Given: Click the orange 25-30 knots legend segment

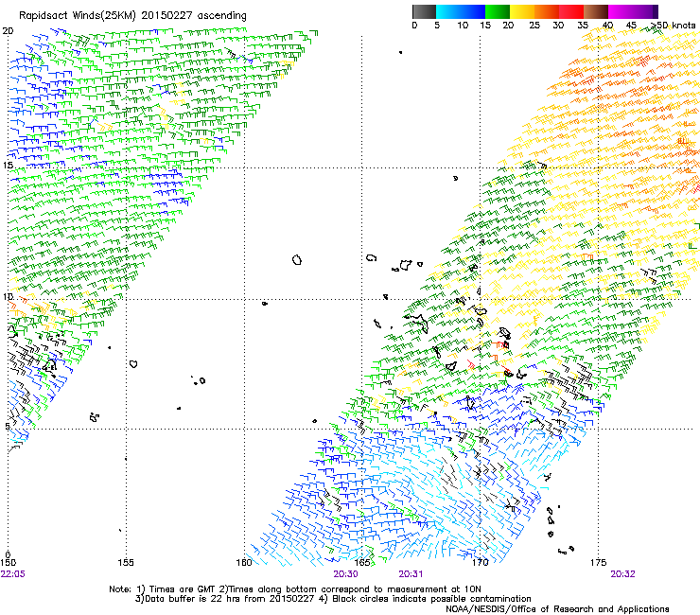Looking at the screenshot, I should 547,11.
